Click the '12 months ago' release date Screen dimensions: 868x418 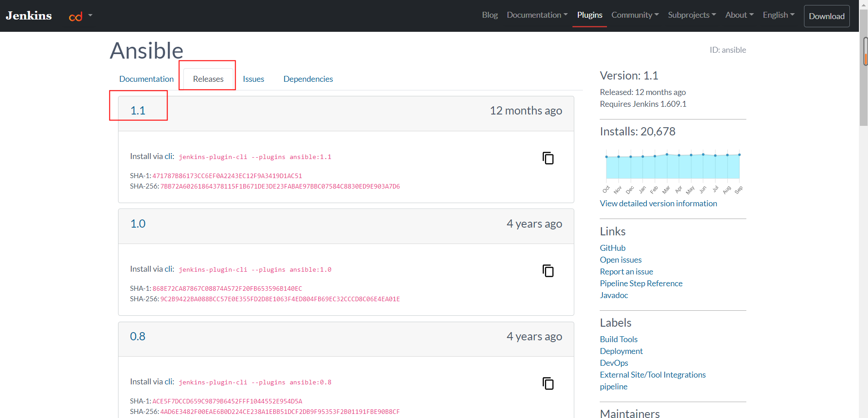(526, 110)
